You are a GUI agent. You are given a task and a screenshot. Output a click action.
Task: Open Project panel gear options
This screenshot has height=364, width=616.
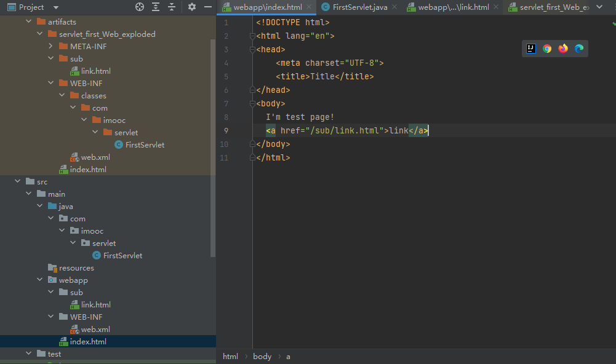[192, 7]
